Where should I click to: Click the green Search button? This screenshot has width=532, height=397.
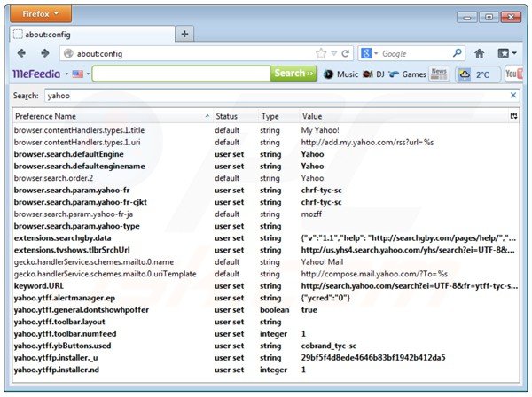point(293,74)
